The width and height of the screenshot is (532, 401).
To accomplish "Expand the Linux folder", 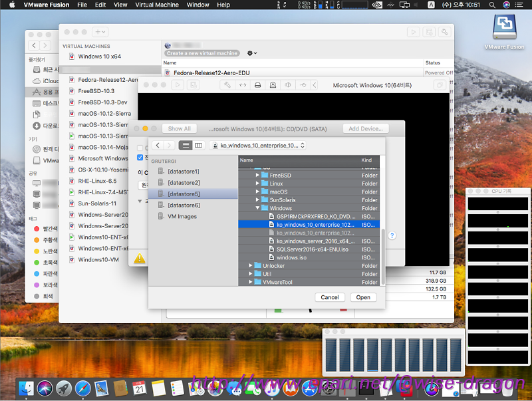I will [x=257, y=183].
